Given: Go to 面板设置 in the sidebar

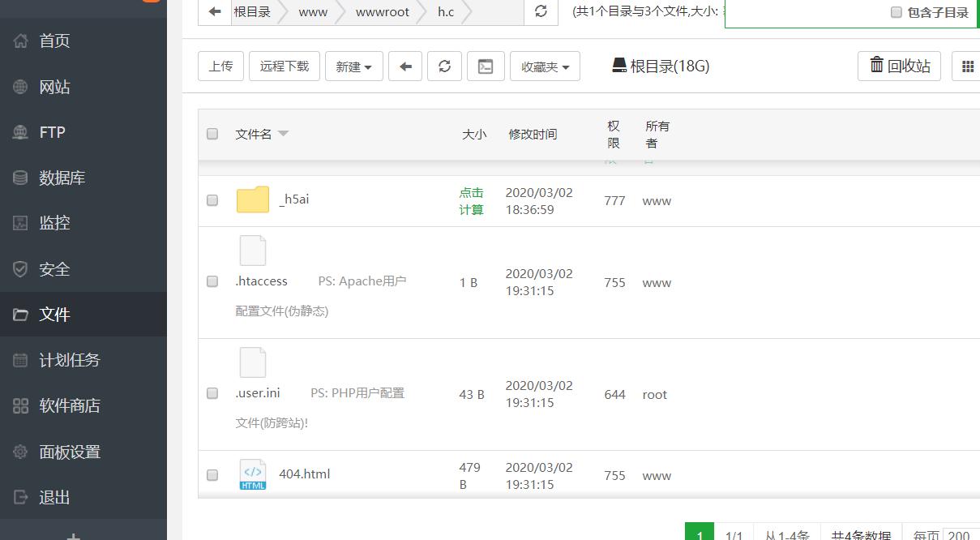Looking at the screenshot, I should pyautogui.click(x=19, y=452).
